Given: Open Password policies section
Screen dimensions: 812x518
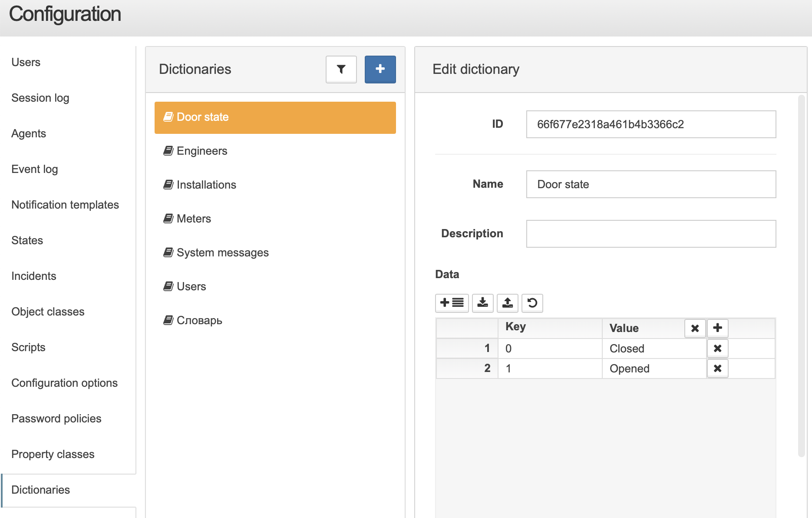Looking at the screenshot, I should coord(56,418).
